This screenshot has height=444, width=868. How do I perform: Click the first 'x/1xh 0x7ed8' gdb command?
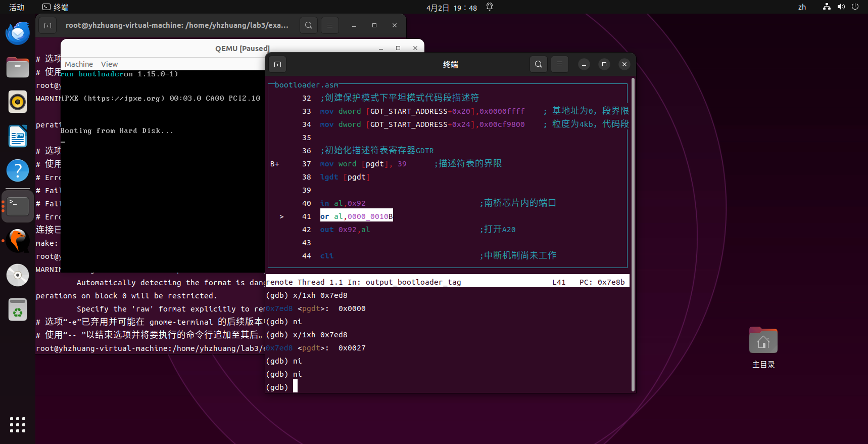(320, 295)
